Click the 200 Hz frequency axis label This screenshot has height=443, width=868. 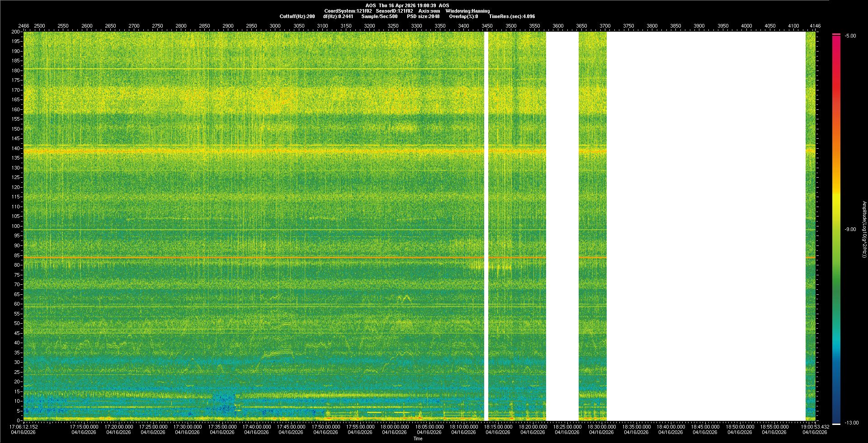click(x=16, y=32)
